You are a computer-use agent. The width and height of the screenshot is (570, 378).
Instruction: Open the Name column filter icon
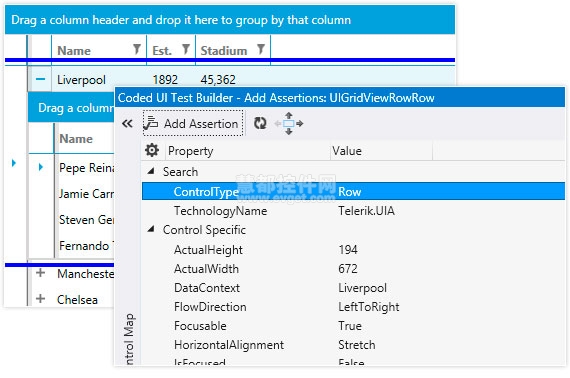[137, 49]
